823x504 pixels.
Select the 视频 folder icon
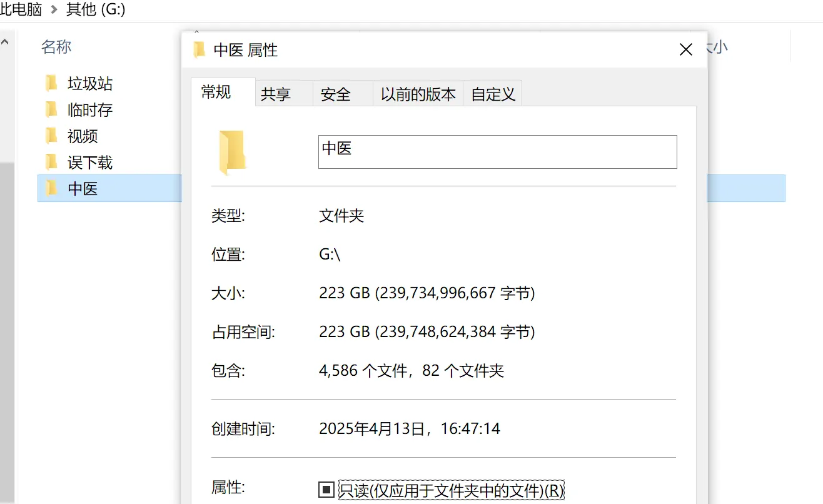(x=52, y=136)
